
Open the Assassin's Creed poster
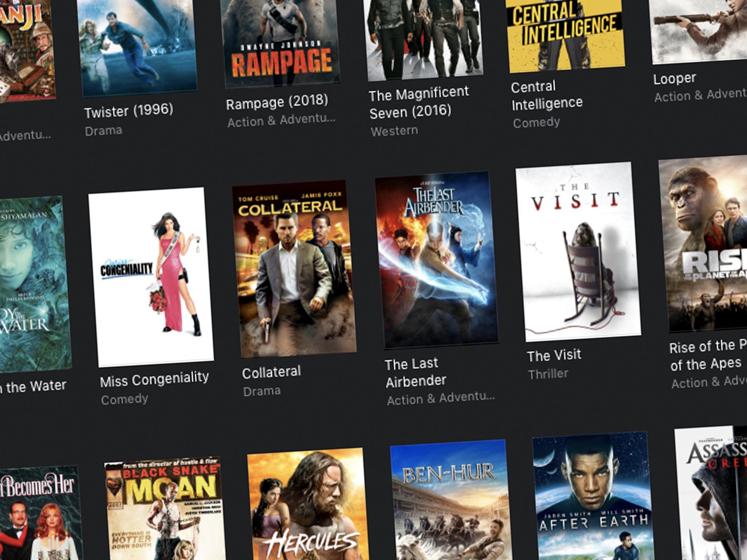[x=711, y=492]
